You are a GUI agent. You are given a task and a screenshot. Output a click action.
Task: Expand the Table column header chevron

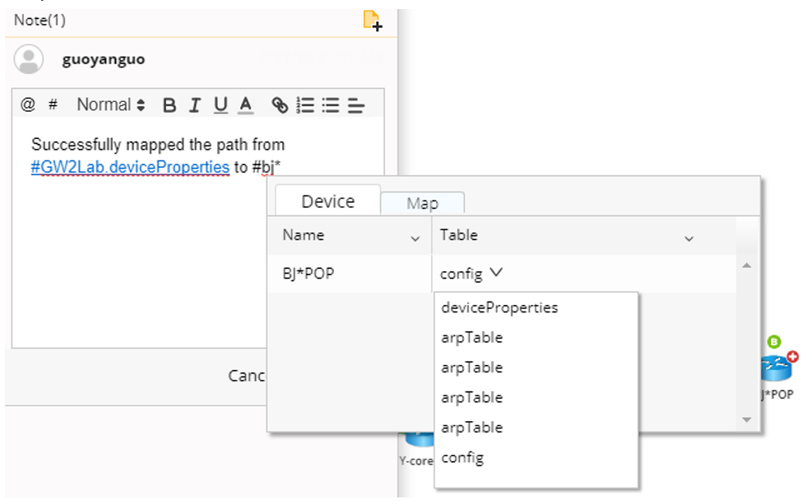[x=689, y=238]
